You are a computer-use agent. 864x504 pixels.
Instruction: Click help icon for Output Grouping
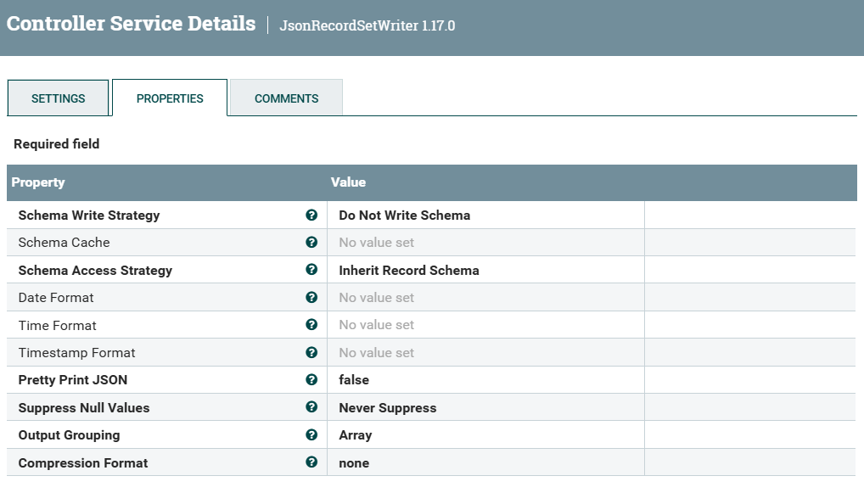pos(311,435)
